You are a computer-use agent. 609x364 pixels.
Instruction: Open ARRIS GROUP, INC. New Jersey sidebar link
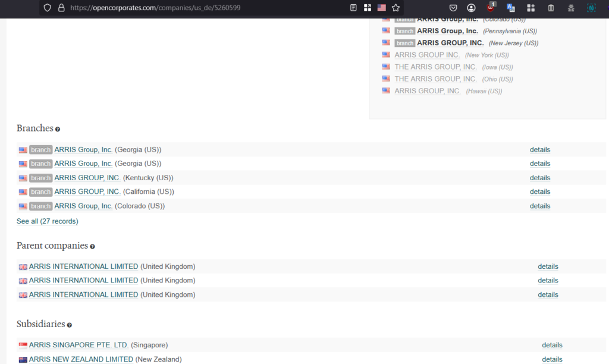[x=451, y=43]
